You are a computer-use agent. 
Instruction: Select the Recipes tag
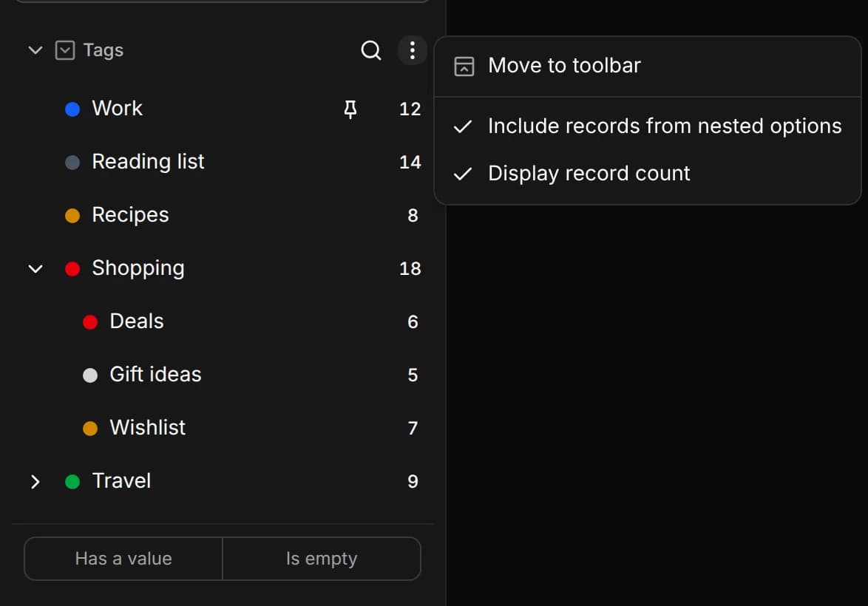point(223,215)
